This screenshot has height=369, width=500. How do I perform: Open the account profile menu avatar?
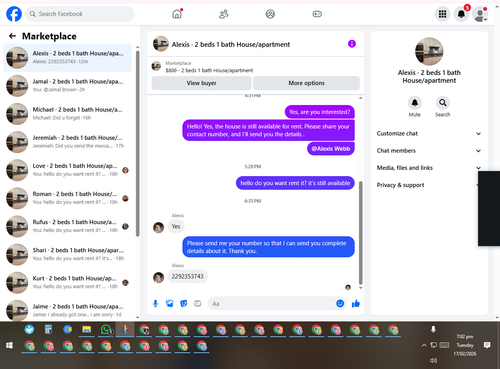point(480,14)
